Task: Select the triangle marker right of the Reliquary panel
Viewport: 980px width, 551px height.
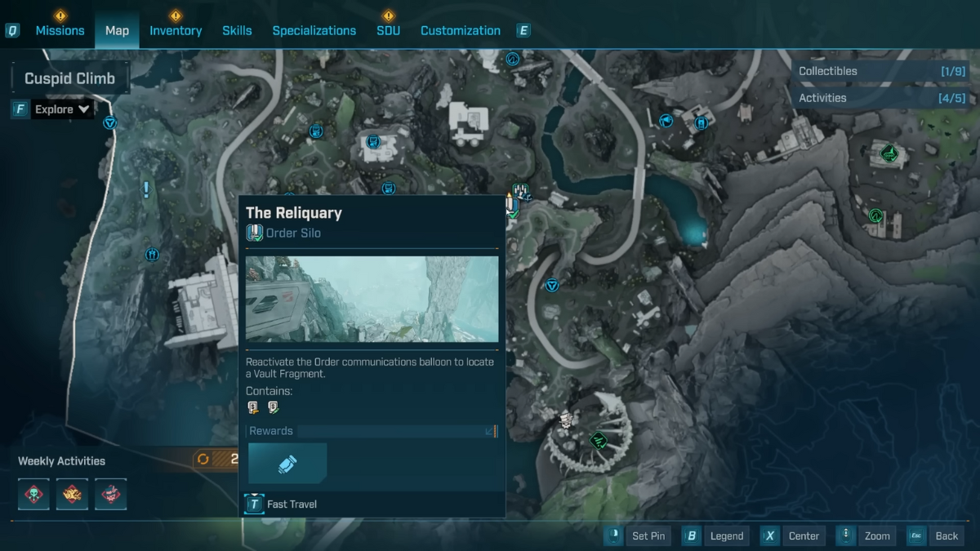Action: click(x=552, y=285)
